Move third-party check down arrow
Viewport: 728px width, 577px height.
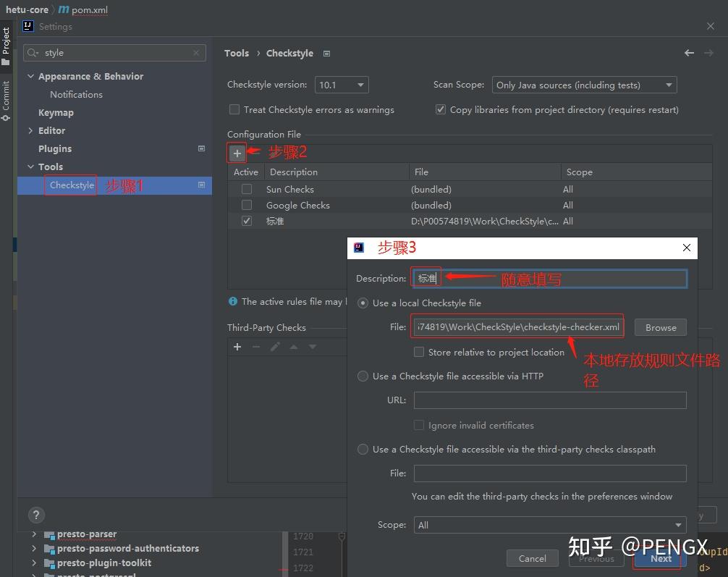313,347
